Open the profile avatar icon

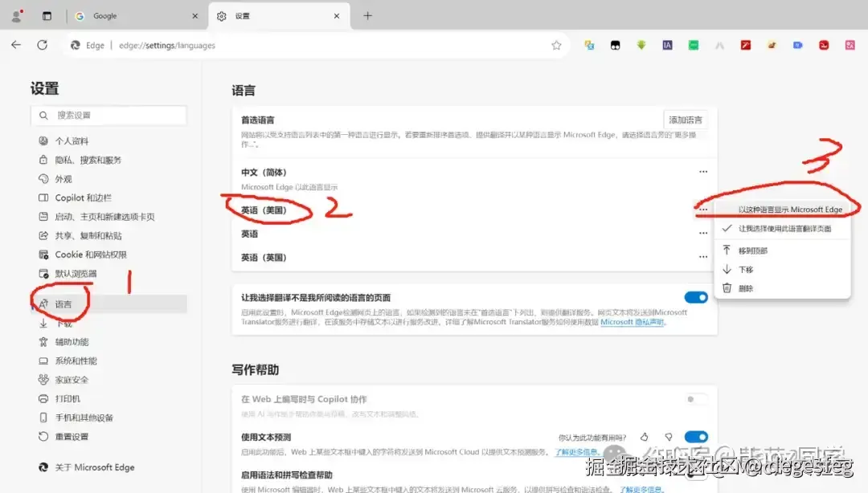(17, 15)
